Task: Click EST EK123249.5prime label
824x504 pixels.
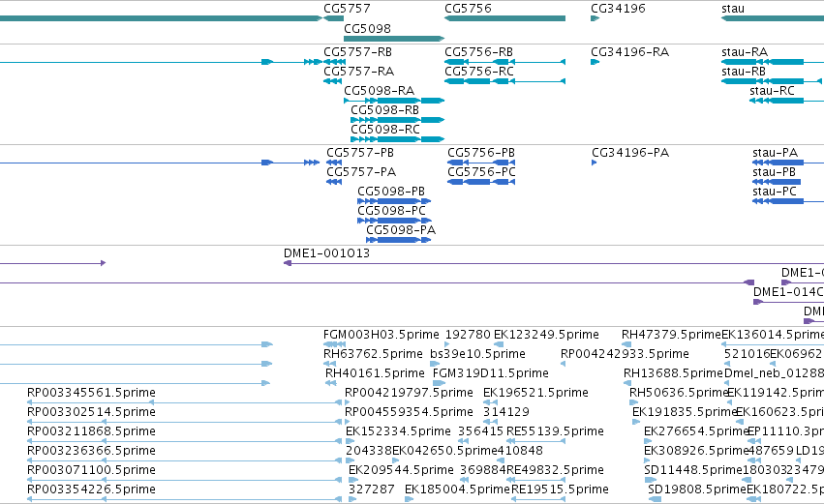Action: click(x=546, y=335)
